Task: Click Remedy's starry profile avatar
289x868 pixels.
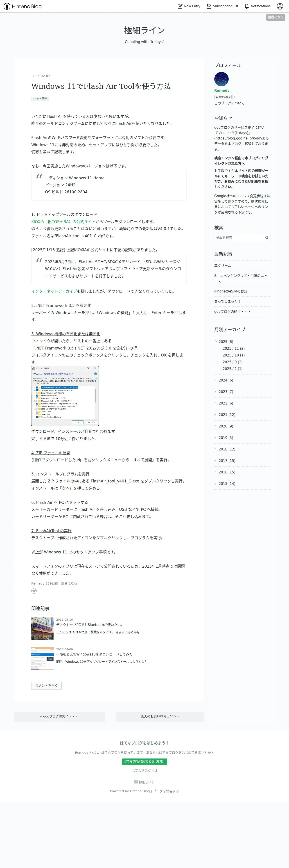Action: point(221,79)
